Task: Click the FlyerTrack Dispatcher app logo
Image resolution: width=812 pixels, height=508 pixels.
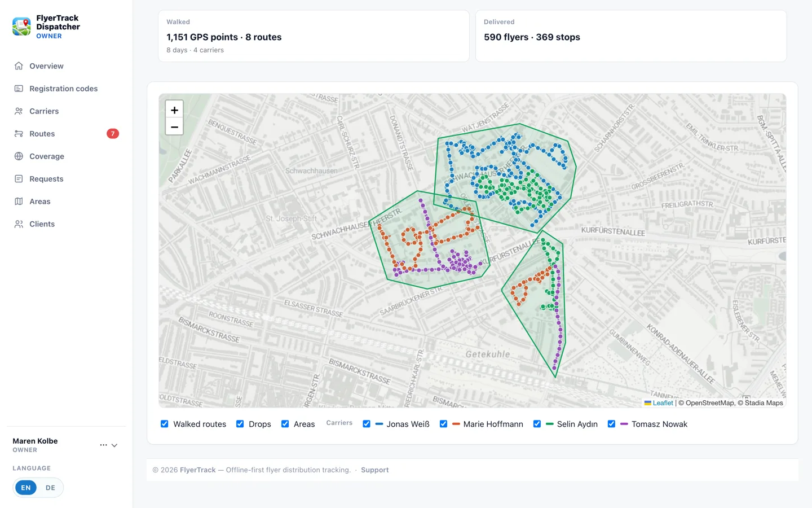Action: point(21,27)
